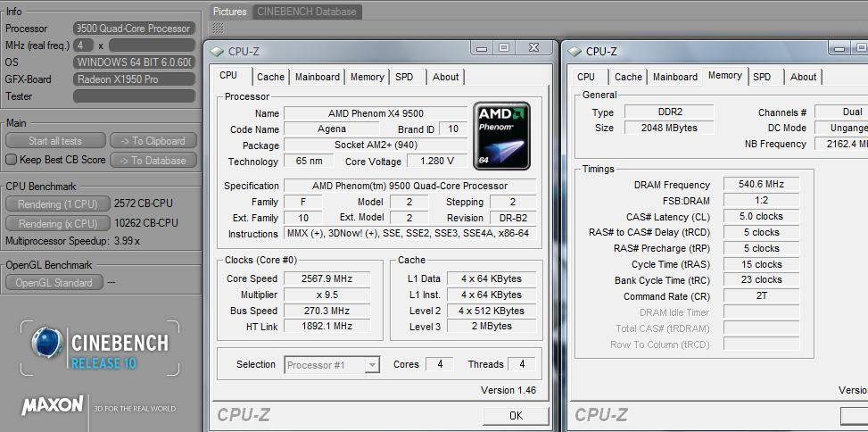Viewport: 868px width, 432px height.
Task: Click the Processor name field in Cinebench
Action: pyautogui.click(x=134, y=29)
